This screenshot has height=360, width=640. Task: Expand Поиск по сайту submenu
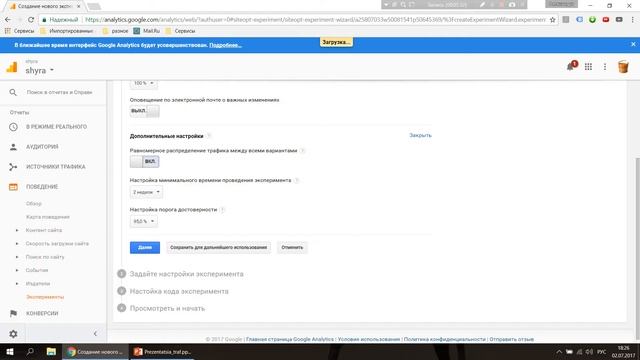[17, 257]
